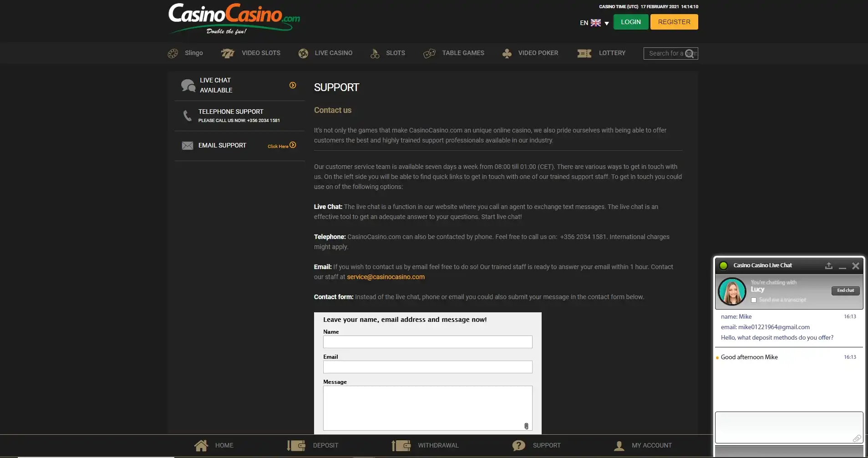Click the Home house icon
Image resolution: width=868 pixels, height=458 pixels.
pos(201,445)
